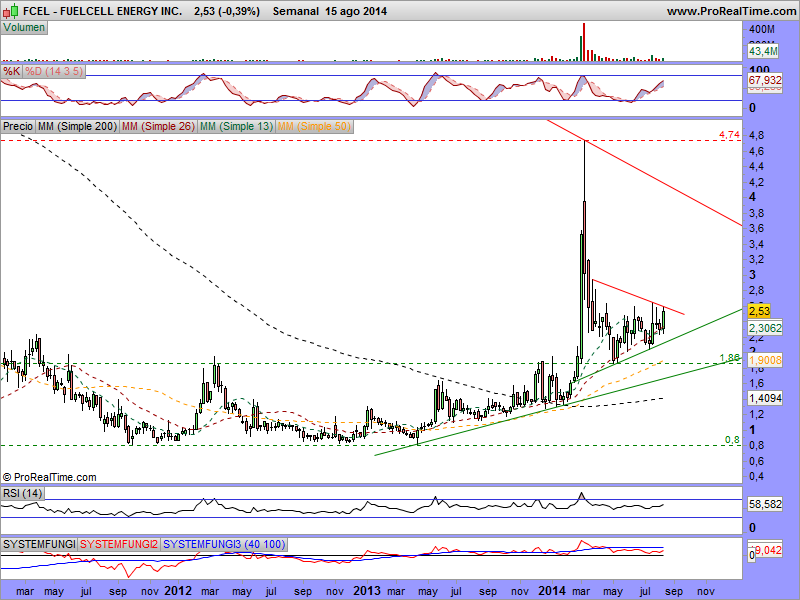The height and width of the screenshot is (600, 800).
Task: Click the 0,4 price axis label
Action: pyautogui.click(x=756, y=477)
